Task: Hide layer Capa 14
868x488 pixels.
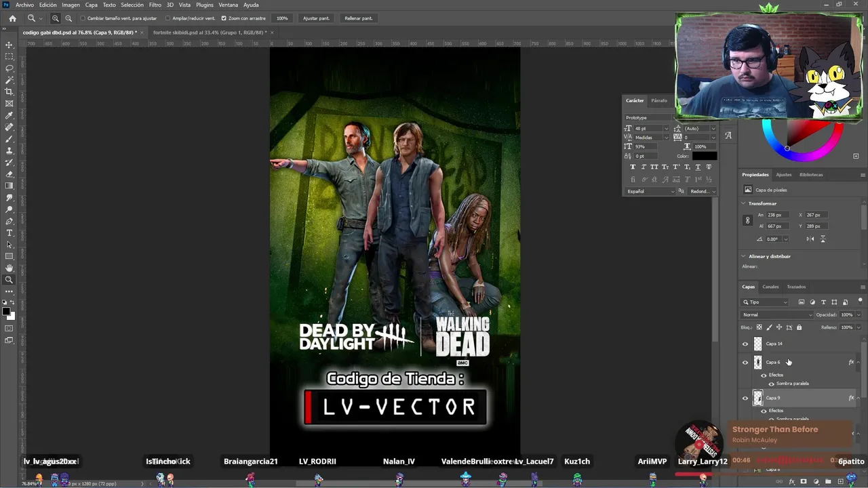Action: tap(745, 344)
